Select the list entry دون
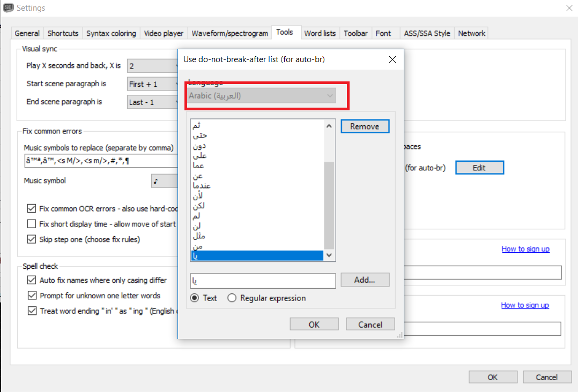Image resolution: width=578 pixels, height=392 pixels. 257,146
